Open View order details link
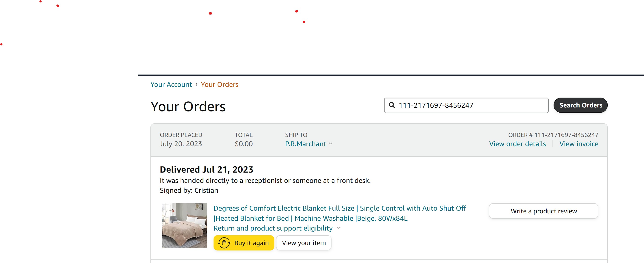Screen dimensions: 644x263 tap(517, 144)
